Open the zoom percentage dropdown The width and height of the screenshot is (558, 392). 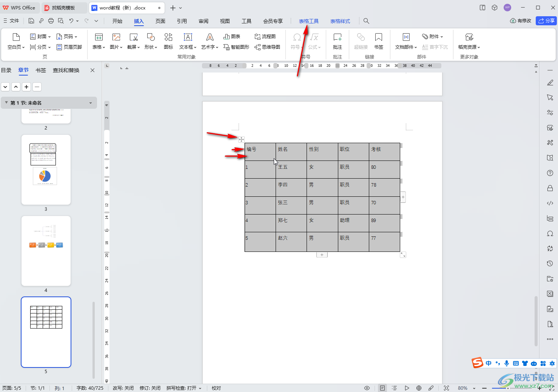[474, 388]
